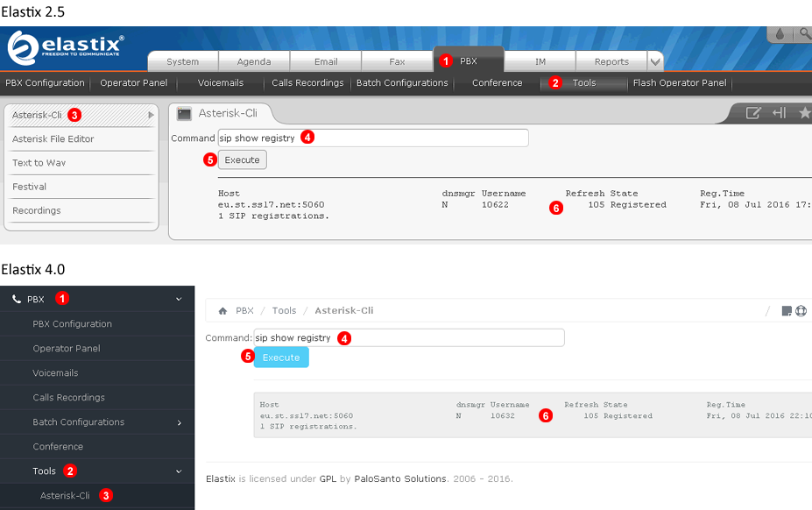Viewport: 812px width, 510px height.
Task: Bookmark module with the star icon
Action: [804, 112]
